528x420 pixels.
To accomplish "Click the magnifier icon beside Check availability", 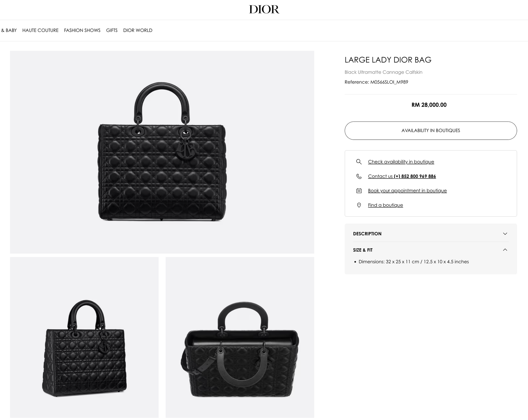I will [359, 162].
